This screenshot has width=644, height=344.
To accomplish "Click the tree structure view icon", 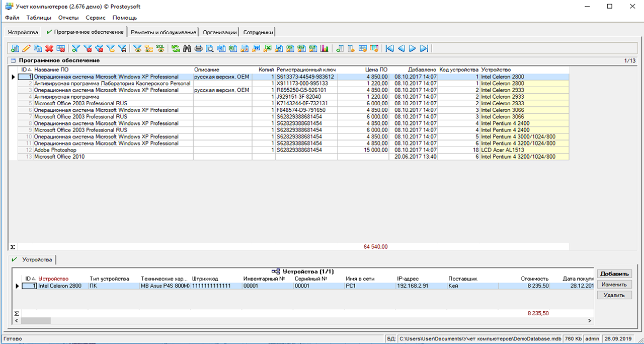I will [148, 48].
